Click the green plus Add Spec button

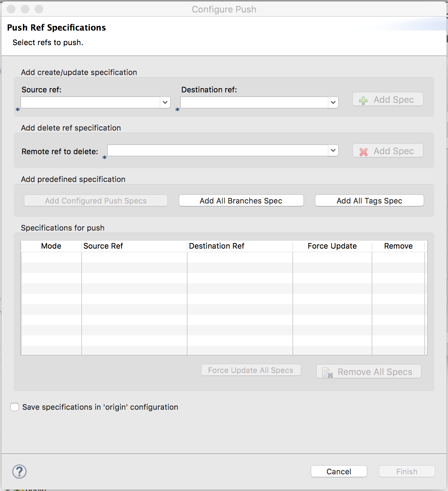(388, 99)
